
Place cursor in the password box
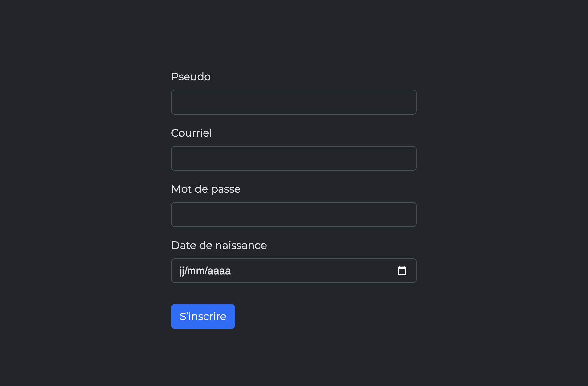[294, 215]
